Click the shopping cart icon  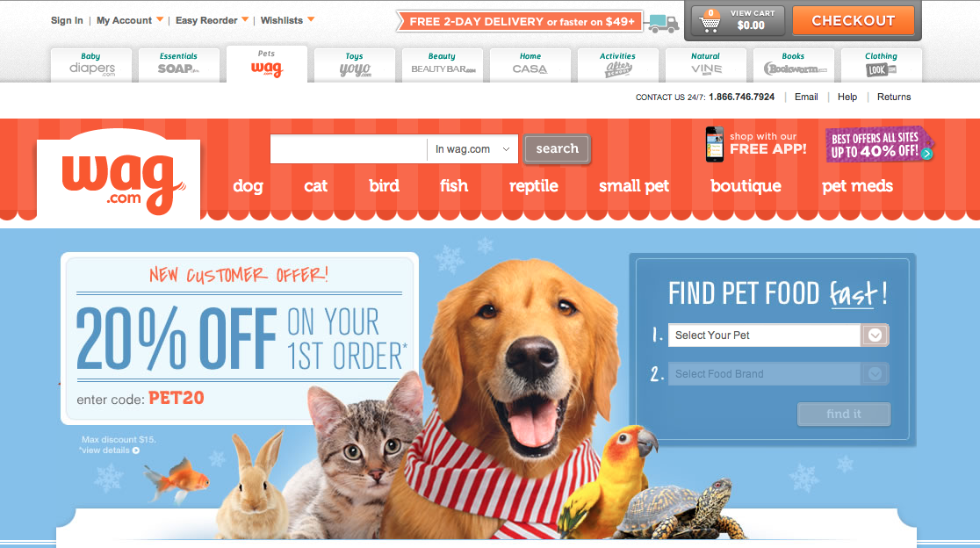[x=710, y=22]
